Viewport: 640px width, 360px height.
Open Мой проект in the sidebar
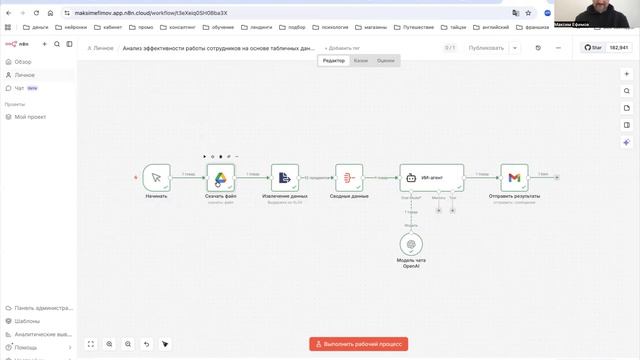pyautogui.click(x=38, y=117)
